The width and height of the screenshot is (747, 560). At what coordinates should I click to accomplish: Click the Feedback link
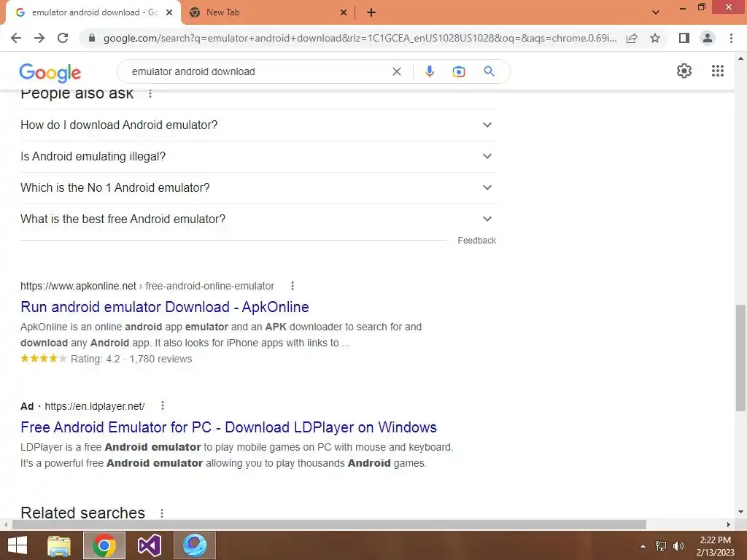tap(477, 241)
